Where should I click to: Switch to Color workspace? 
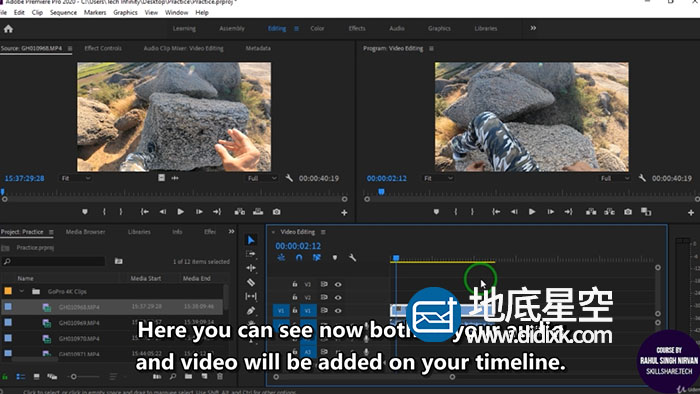317,28
